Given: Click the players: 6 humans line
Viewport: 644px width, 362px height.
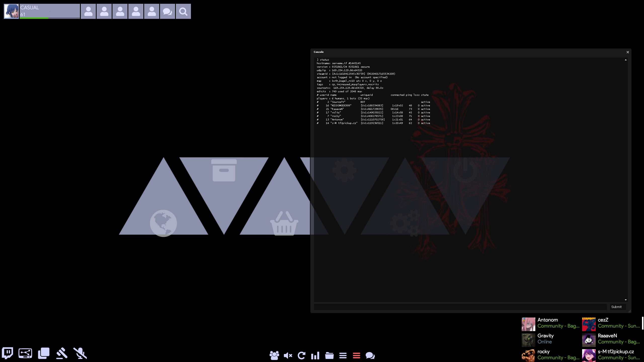Looking at the screenshot, I should pos(343,99).
